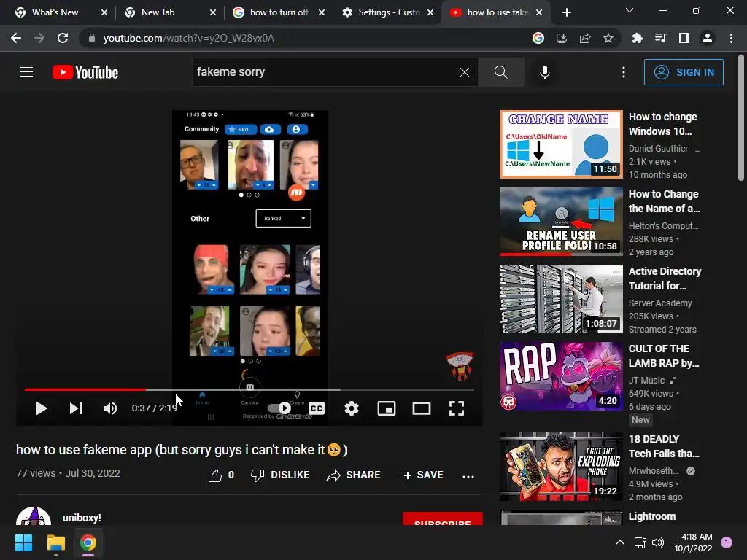Image resolution: width=747 pixels, height=560 pixels.
Task: Skip to next video
Action: 76,408
